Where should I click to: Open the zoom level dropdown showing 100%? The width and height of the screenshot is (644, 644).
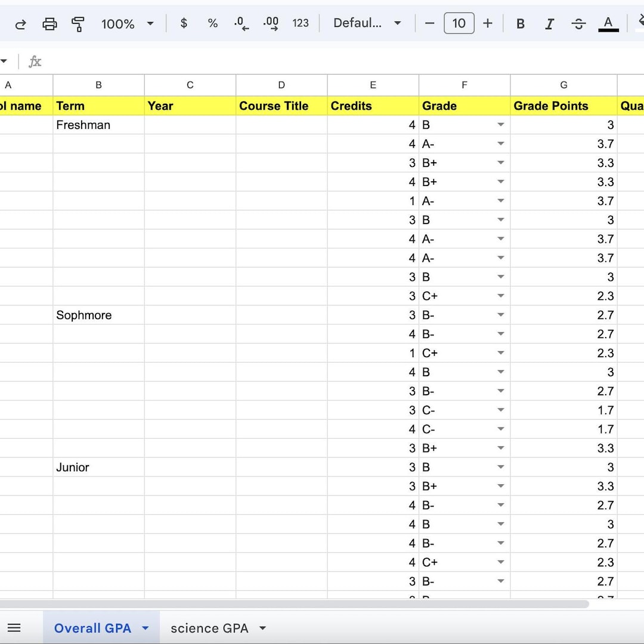126,24
